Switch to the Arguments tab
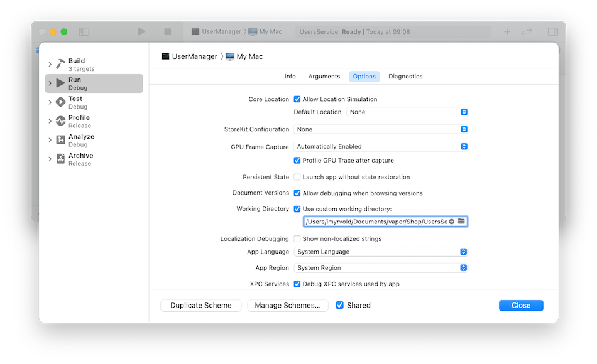The width and height of the screenshot is (597, 364). click(324, 77)
